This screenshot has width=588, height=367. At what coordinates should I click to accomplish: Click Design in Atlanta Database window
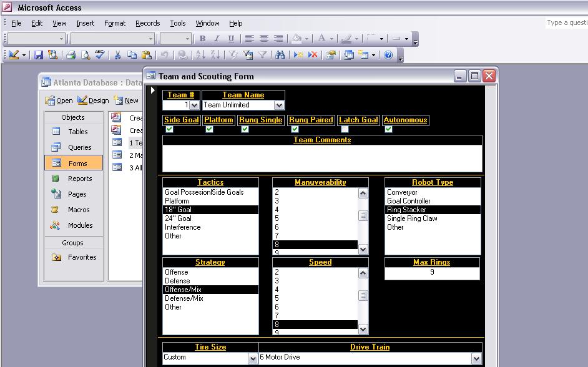93,100
